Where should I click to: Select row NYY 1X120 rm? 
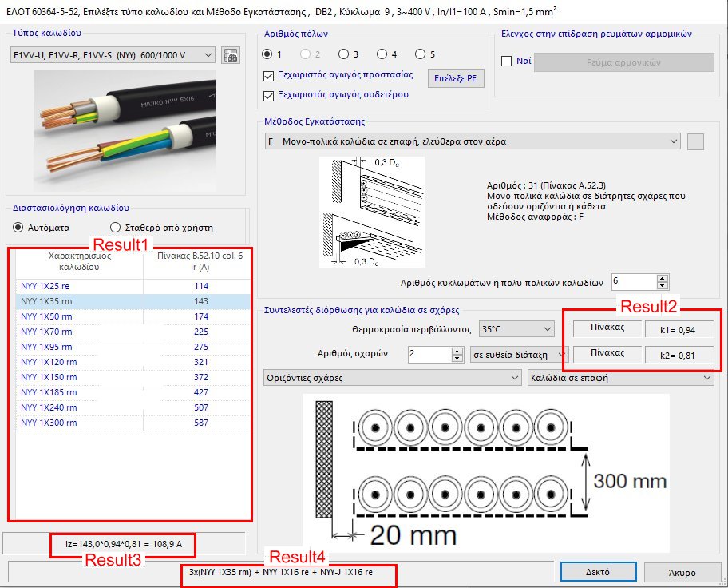tap(133, 362)
